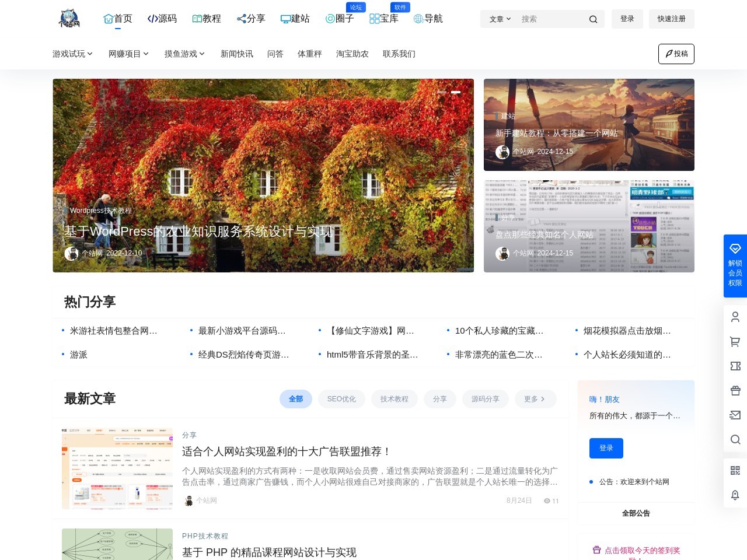Viewport: 747px width, 560px height.
Task: Click the gift box icon in side toolbar
Action: 735,390
